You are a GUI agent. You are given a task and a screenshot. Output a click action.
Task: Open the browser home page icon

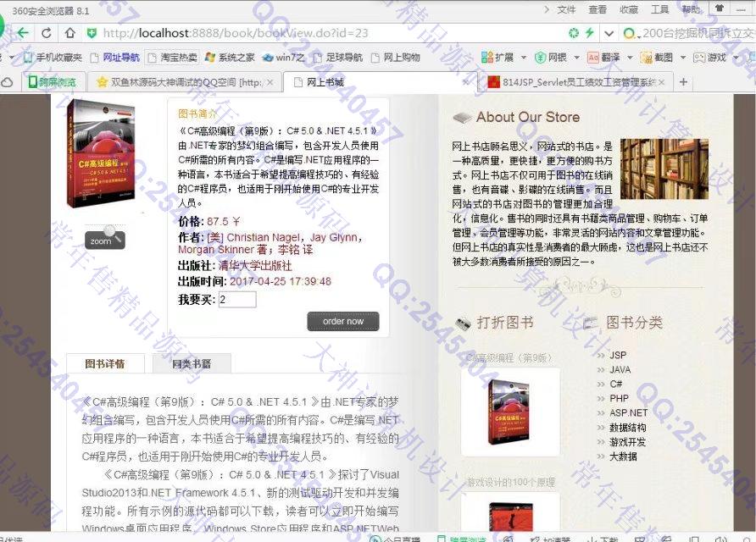click(70, 33)
